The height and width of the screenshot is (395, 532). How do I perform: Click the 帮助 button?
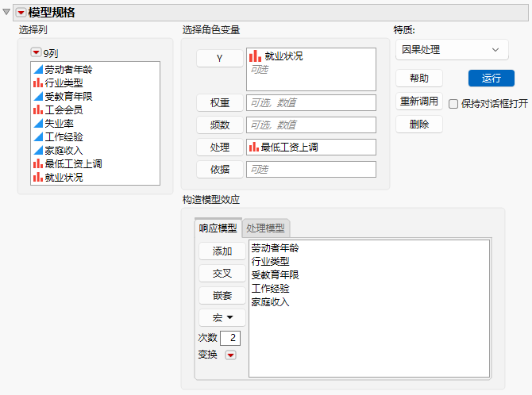click(419, 79)
